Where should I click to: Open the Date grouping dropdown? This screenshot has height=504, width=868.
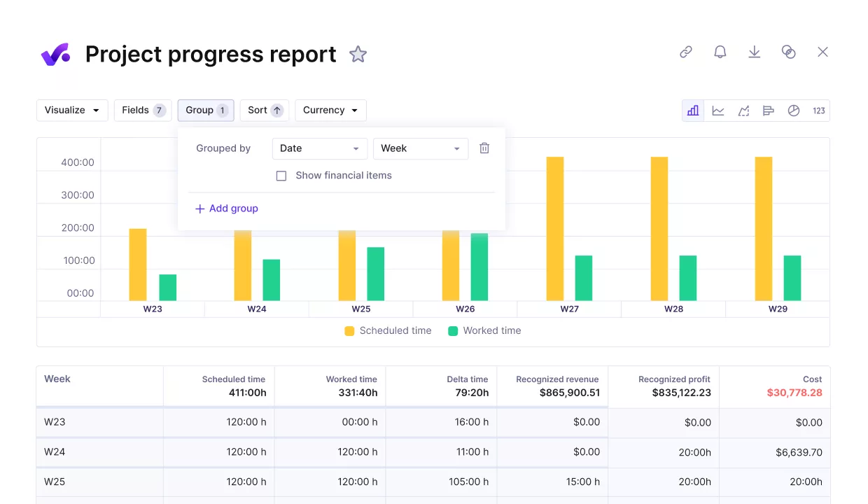point(319,148)
